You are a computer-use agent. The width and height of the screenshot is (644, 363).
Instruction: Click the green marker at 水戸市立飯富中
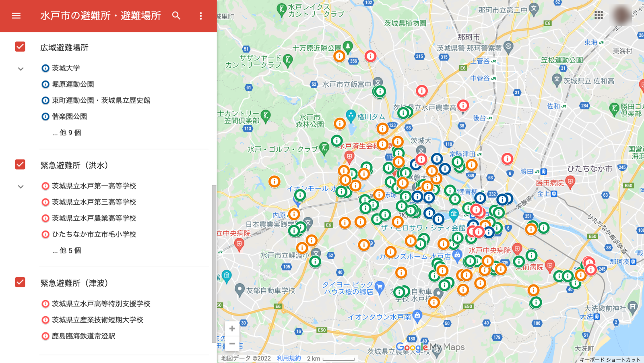380,92
